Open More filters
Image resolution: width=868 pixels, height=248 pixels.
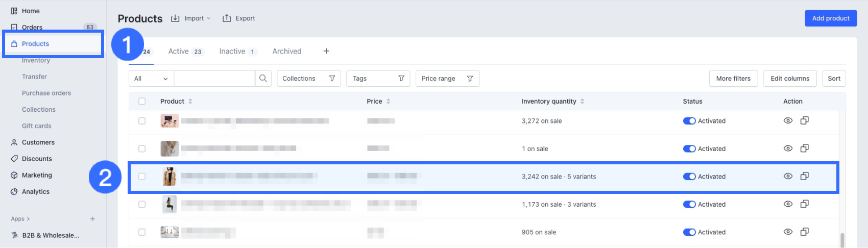(x=733, y=79)
